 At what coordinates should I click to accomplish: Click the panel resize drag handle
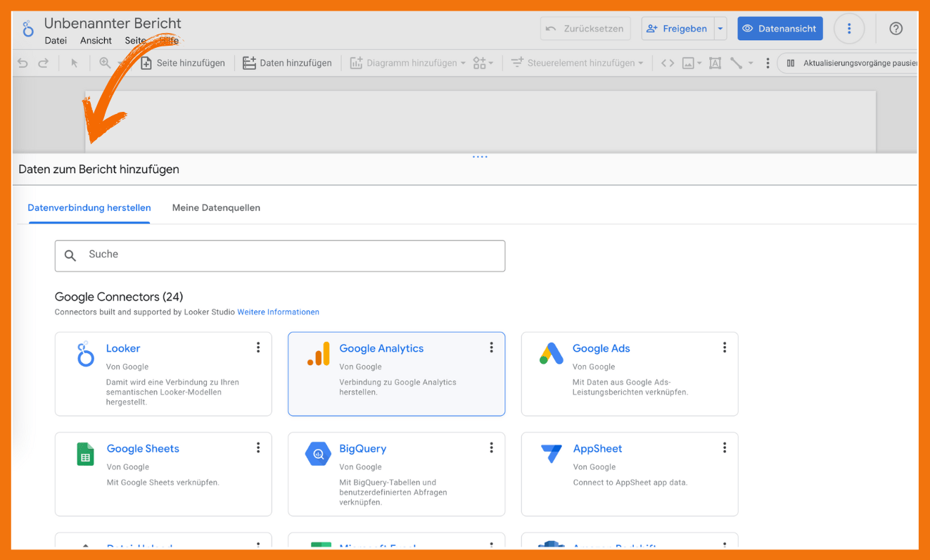tap(480, 157)
